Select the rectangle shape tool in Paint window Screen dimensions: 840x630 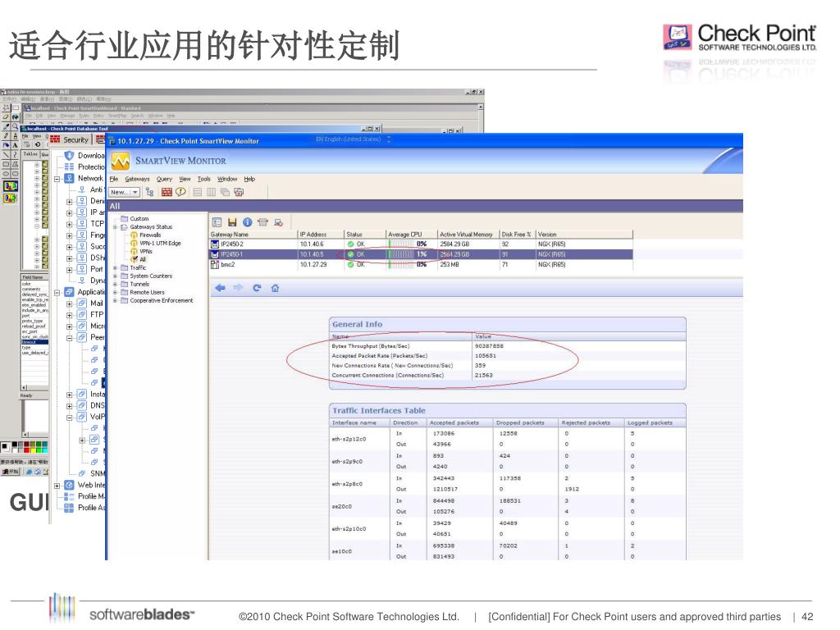click(x=6, y=164)
